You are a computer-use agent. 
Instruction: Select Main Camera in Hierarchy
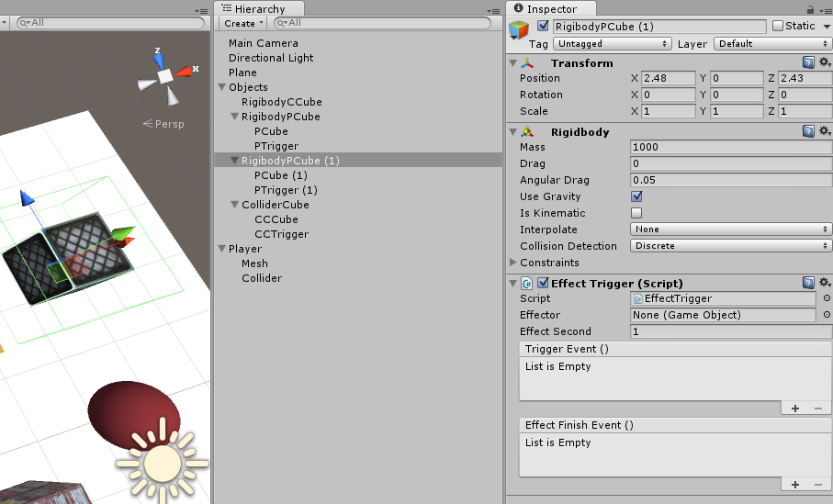[x=263, y=43]
